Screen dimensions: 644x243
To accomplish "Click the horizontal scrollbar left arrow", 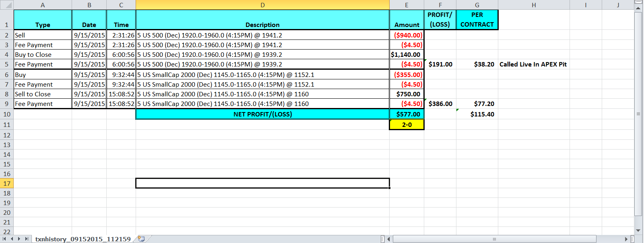I will [389, 239].
